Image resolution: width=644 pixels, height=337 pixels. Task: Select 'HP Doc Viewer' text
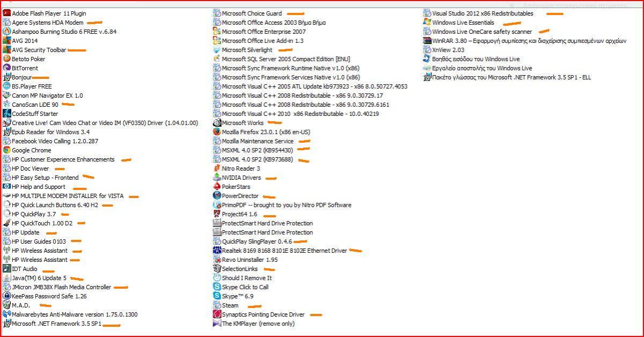[31, 169]
